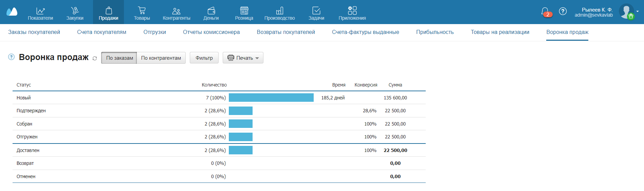644x191 pixels.
Task: Open the Производство section
Action: (280, 14)
